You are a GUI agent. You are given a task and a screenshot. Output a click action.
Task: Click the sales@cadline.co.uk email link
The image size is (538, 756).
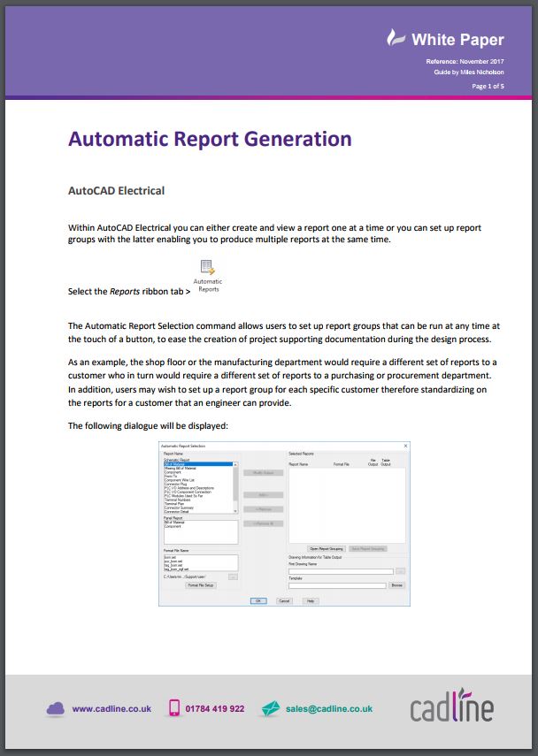click(x=329, y=709)
